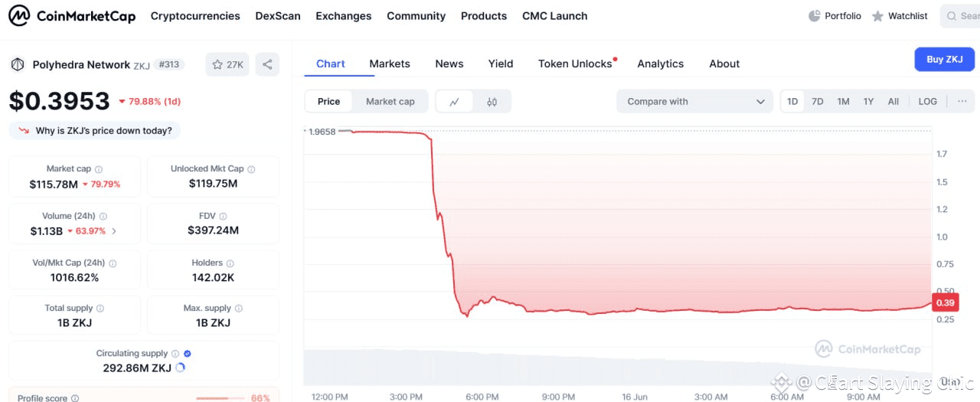The width and height of the screenshot is (980, 402).
Task: Add ZKJ to watchlist via 27K star
Action: [227, 65]
